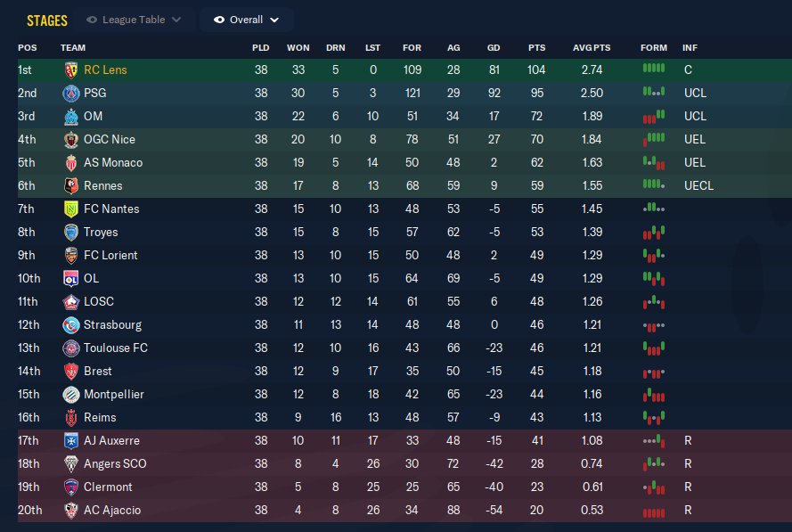
Task: Sort table by GD column header
Action: [x=494, y=47]
